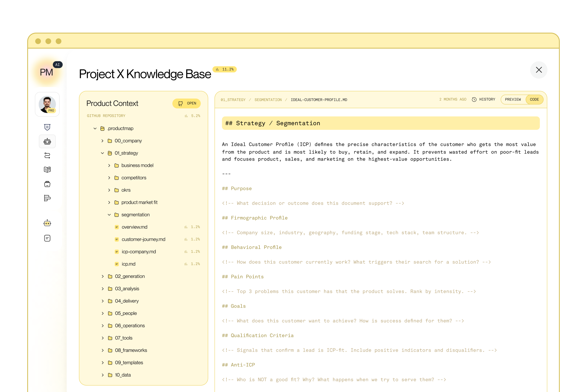Open the open-book icon in sidebar

[47, 170]
